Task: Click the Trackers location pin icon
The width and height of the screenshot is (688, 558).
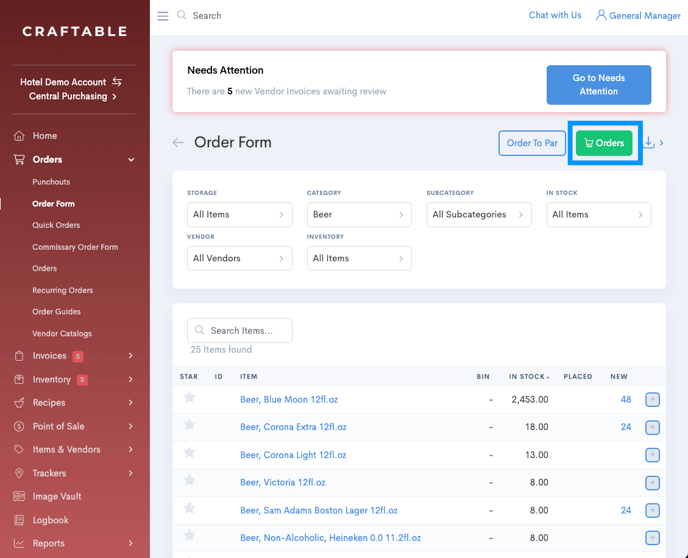Action: 19,473
